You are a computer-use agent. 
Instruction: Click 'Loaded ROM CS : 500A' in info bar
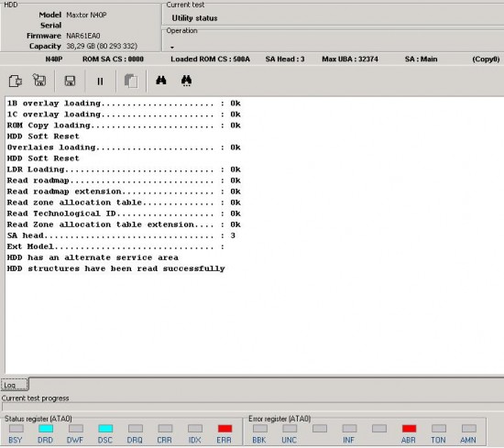210,60
